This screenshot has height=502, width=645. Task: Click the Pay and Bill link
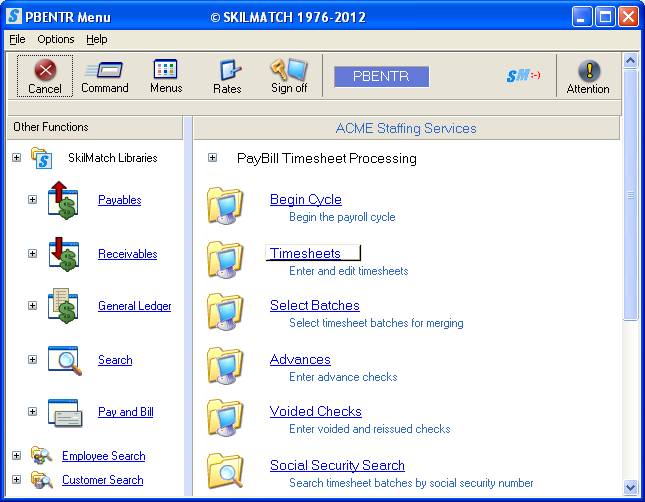pyautogui.click(x=125, y=412)
